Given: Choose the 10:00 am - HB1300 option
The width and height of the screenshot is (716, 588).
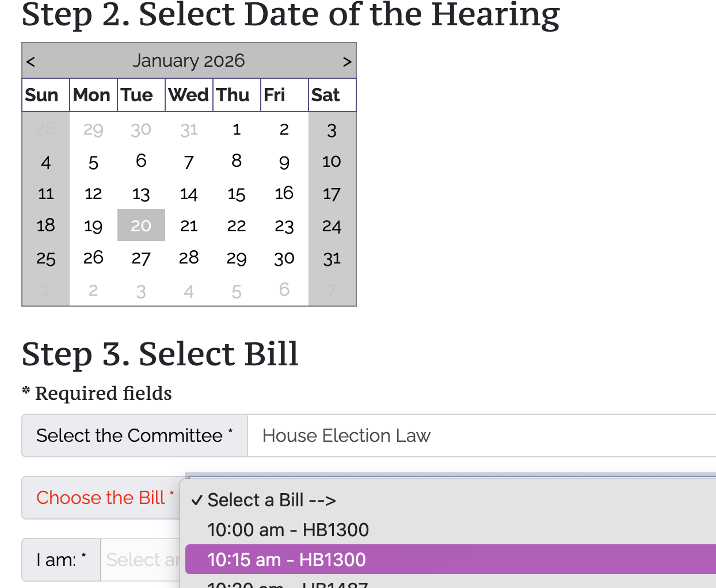Looking at the screenshot, I should click(x=288, y=529).
